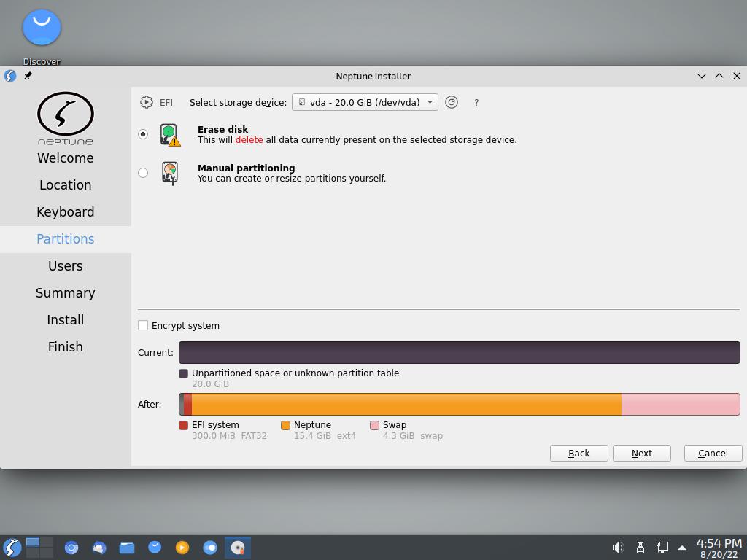This screenshot has height=560, width=747.
Task: Click the Neptune logo in installer sidebar
Action: click(x=65, y=118)
